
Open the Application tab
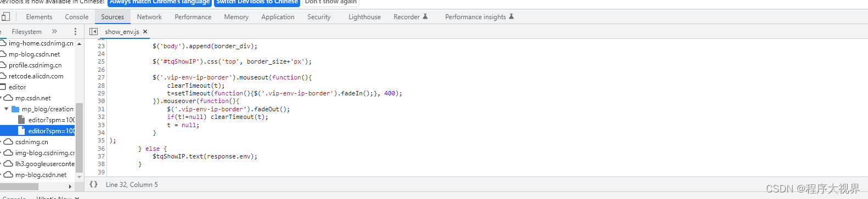tap(278, 17)
